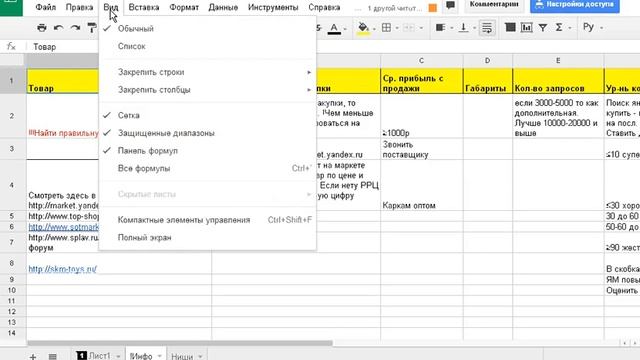The height and width of the screenshot is (360, 640).
Task: Select cell 'Каркам оптом'
Action: (x=422, y=185)
